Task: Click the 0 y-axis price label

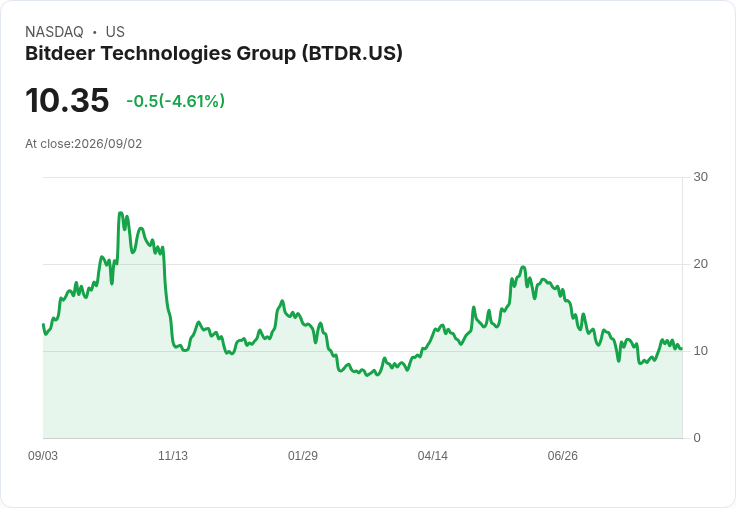Action: 697,438
